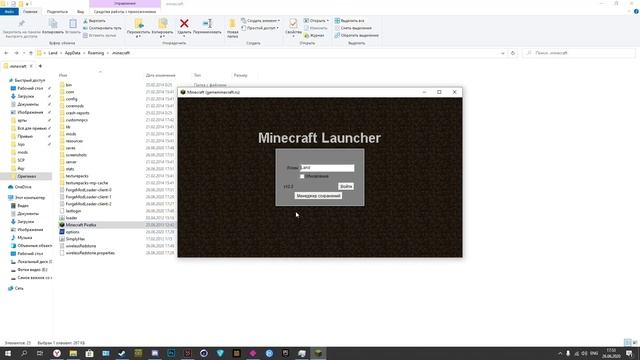Screen dimensions: 640x360
Task: Select the config folder in file list
Action: pos(71,99)
